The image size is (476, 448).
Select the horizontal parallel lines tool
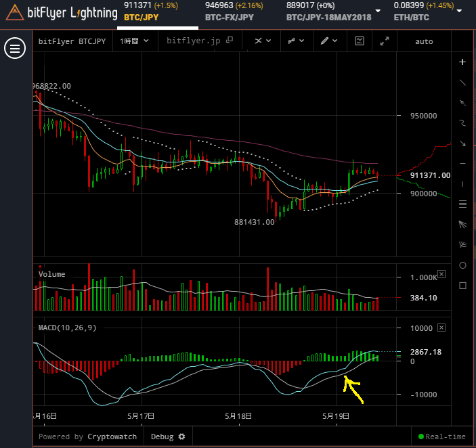click(x=462, y=204)
